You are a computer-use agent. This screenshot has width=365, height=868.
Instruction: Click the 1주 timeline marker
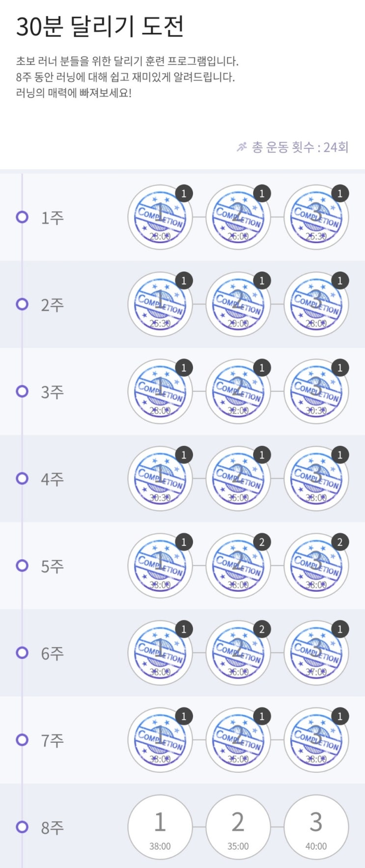[22, 217]
